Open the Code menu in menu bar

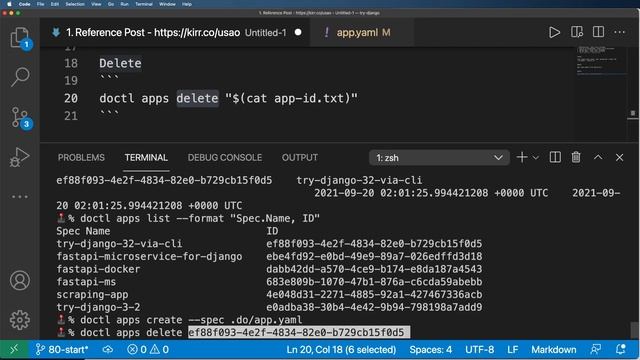coord(24,4)
